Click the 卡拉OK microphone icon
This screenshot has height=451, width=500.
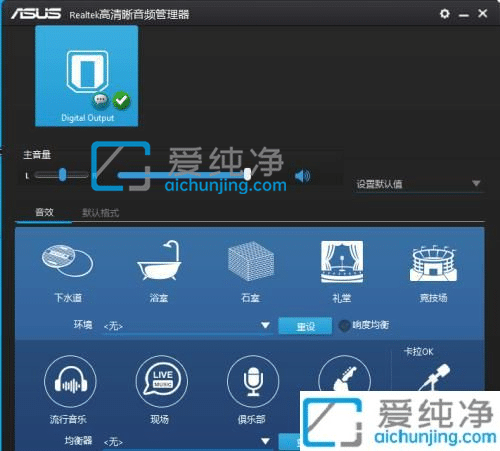tap(434, 377)
